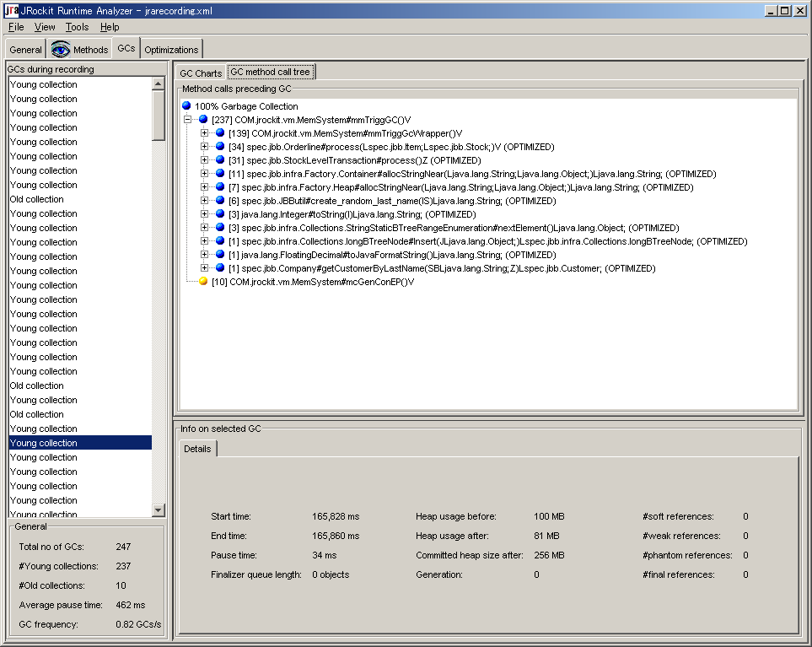
Task: Expand the create_random_last_name node
Action: tap(205, 201)
